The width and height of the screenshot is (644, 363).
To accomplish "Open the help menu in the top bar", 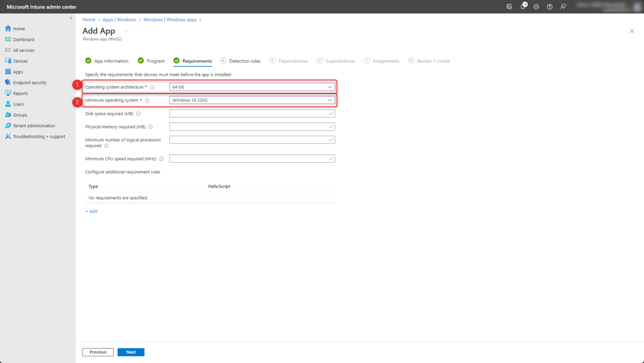I will 549,7.
